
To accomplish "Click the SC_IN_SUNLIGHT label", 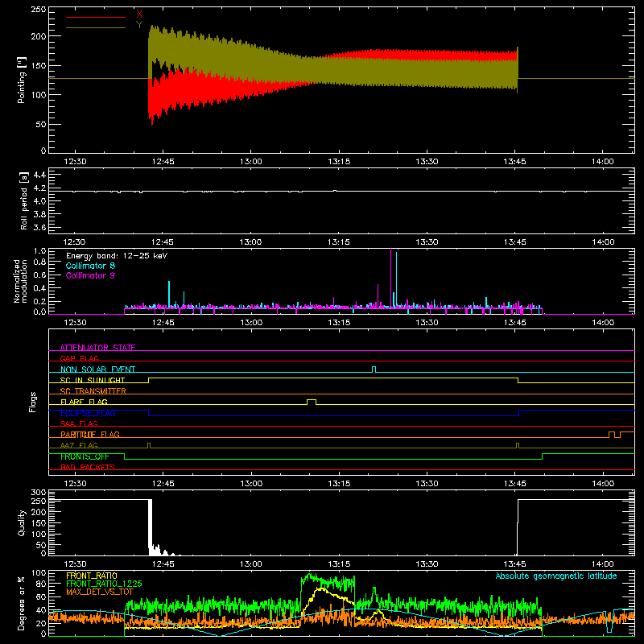I will coord(93,380).
